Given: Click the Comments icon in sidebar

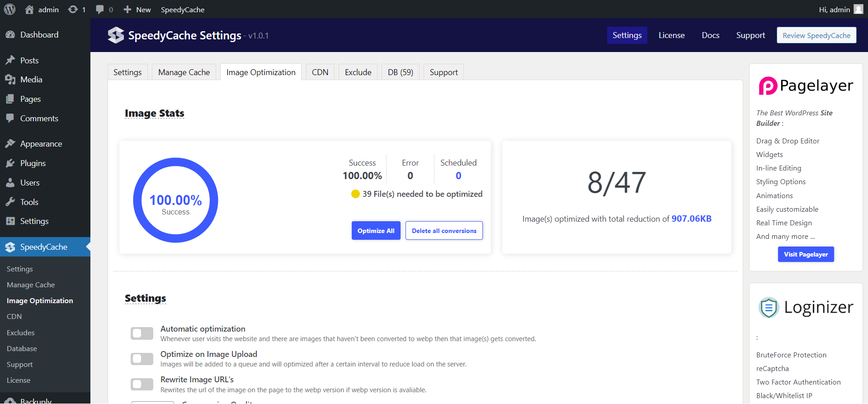Looking at the screenshot, I should tap(10, 119).
